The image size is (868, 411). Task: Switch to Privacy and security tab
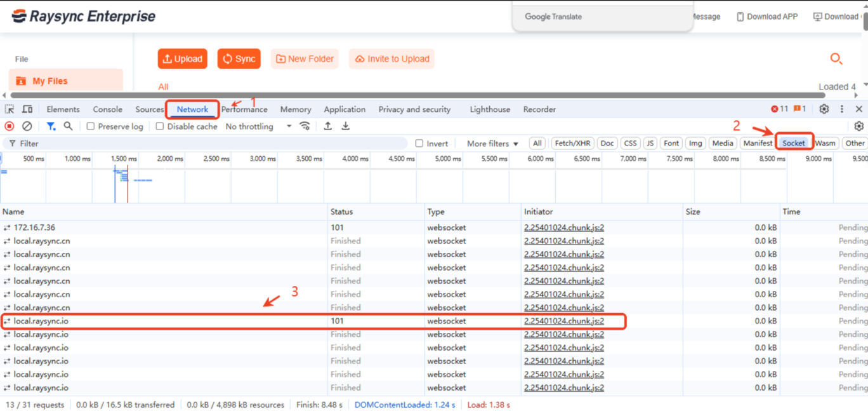click(x=414, y=109)
